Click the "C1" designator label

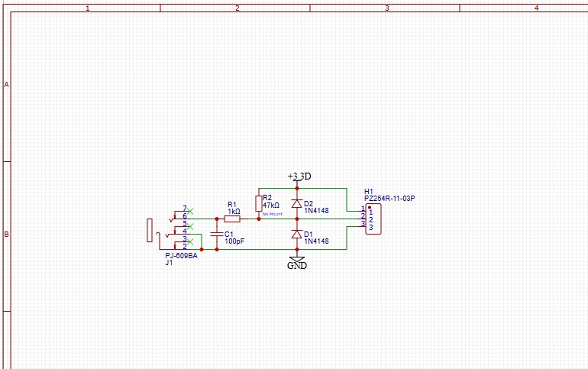point(229,234)
